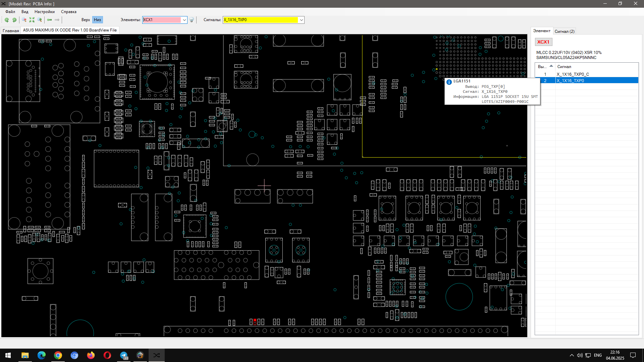Click the grey forward arrow icon

(x=57, y=20)
